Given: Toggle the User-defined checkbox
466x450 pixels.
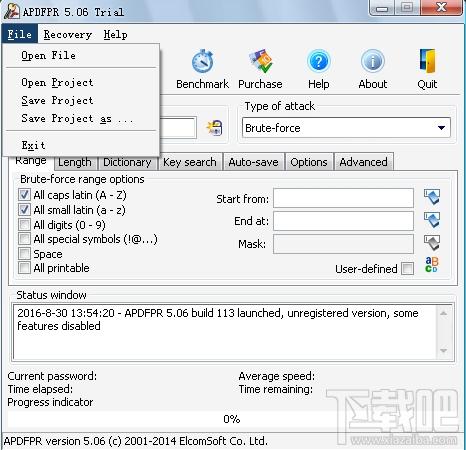Looking at the screenshot, I should tap(407, 268).
